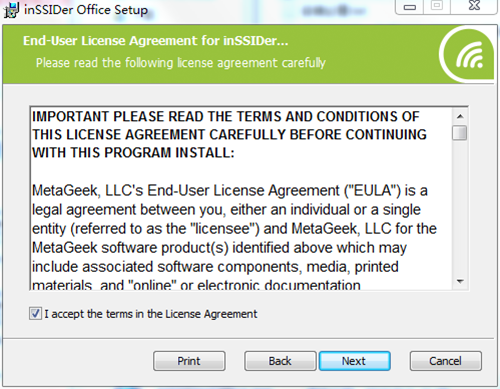
Task: Click the inSSIDer Wi-Fi logo icon
Action: (x=468, y=55)
